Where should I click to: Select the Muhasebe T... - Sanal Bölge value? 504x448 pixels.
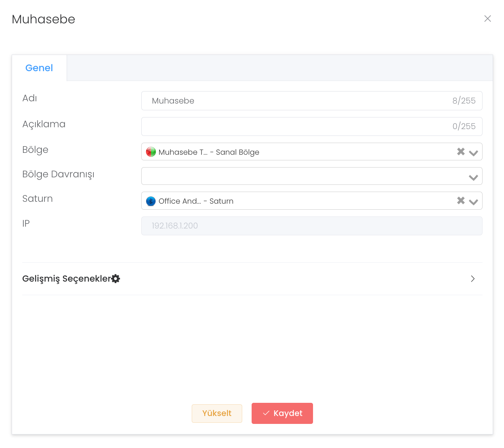tap(209, 152)
